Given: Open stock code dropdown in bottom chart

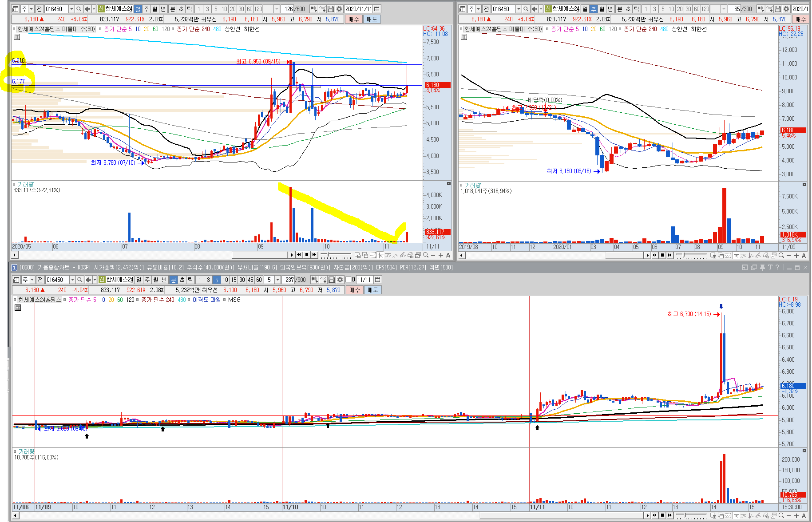Looking at the screenshot, I should (x=72, y=280).
